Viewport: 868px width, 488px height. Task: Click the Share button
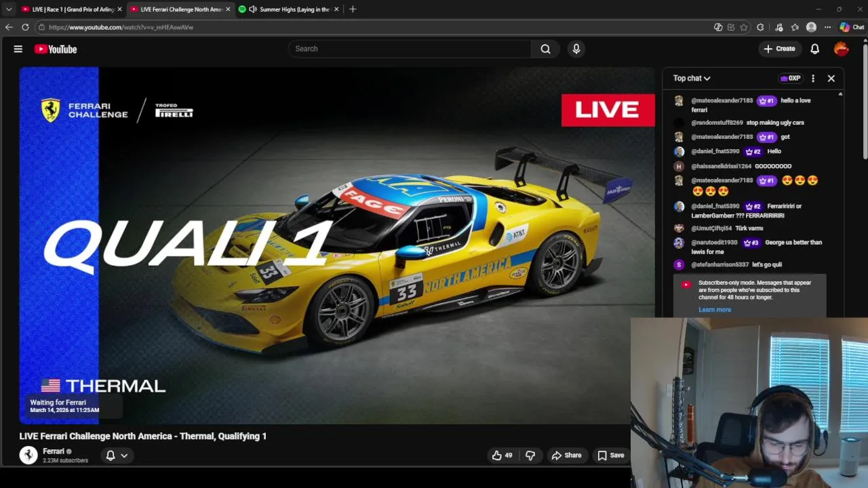(x=566, y=455)
